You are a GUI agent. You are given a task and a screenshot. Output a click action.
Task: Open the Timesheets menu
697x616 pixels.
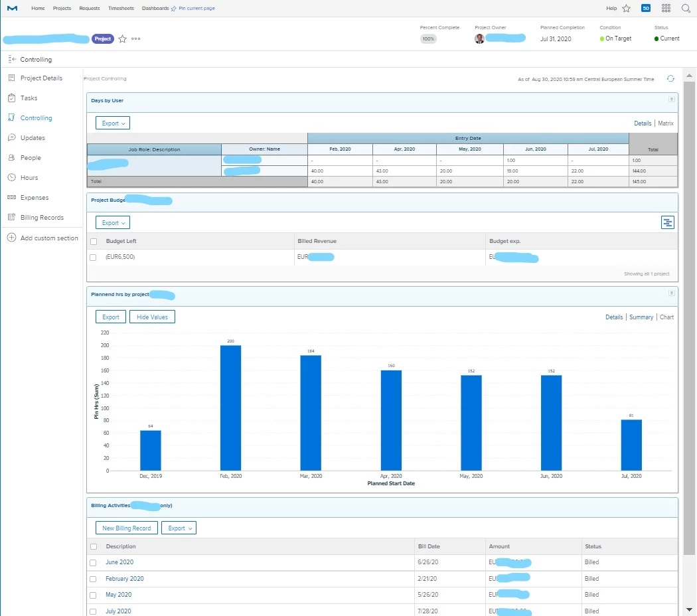point(121,8)
